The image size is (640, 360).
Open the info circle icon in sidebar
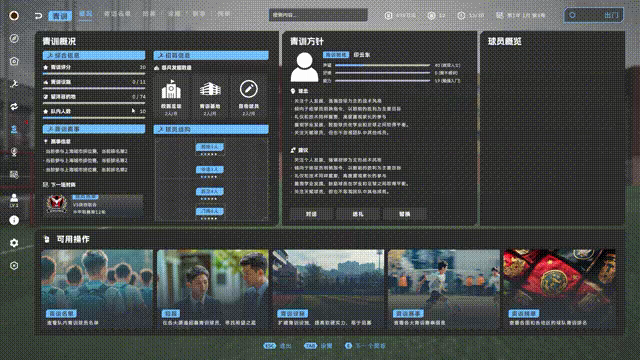click(x=14, y=220)
